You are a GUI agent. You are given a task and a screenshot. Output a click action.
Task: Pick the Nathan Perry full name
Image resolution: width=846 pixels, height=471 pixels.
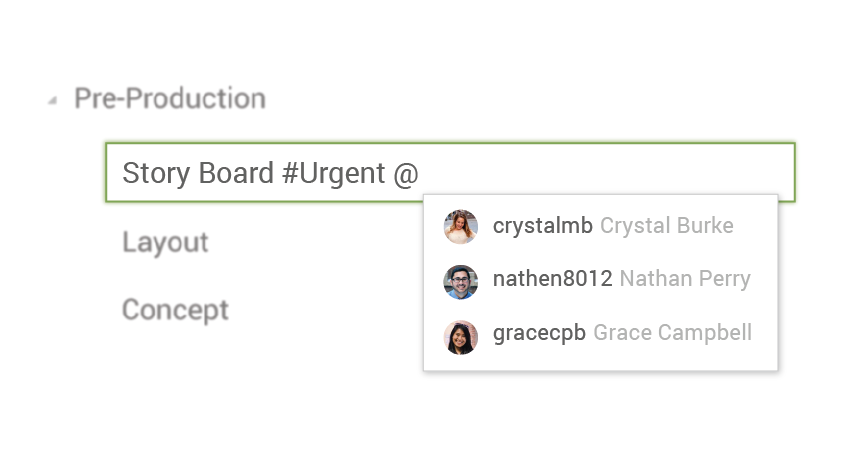(685, 279)
